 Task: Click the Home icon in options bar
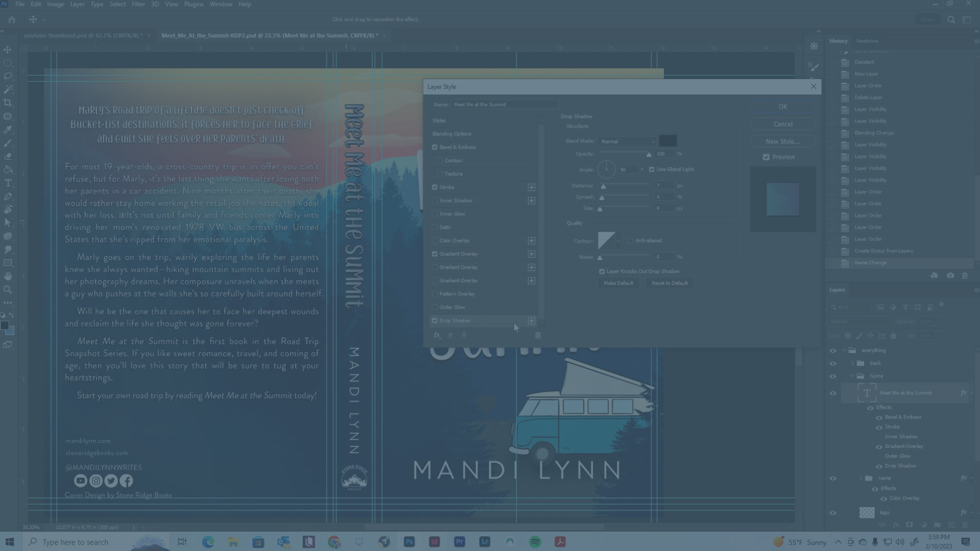[12, 19]
